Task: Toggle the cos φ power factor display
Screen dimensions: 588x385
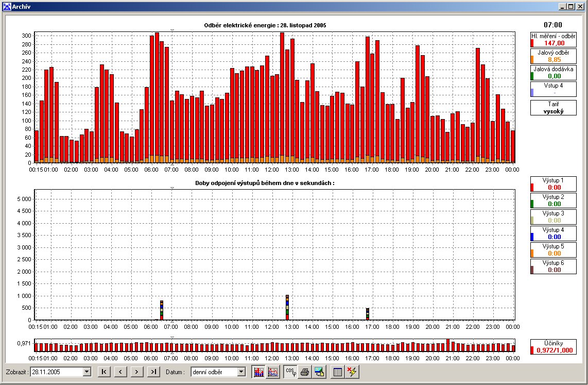Action: click(290, 372)
